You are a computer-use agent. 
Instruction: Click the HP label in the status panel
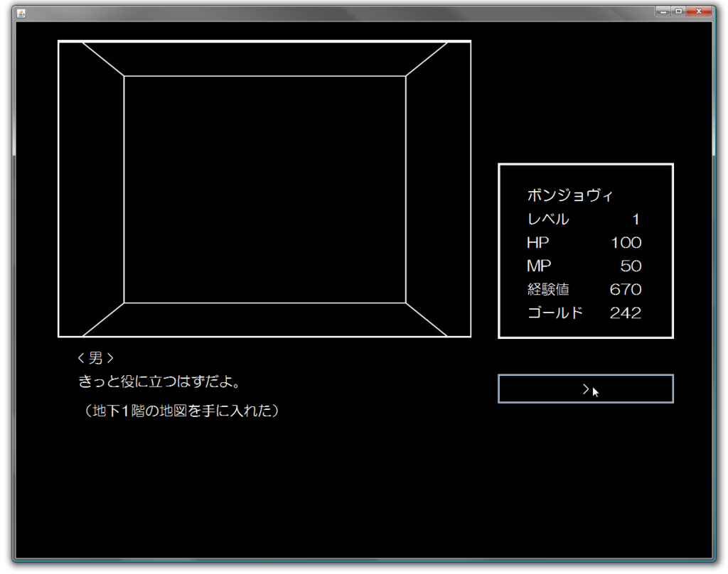coord(537,242)
